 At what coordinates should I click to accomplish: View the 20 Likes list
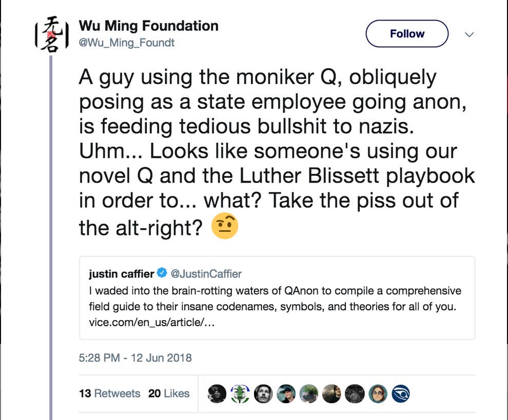[x=169, y=393]
